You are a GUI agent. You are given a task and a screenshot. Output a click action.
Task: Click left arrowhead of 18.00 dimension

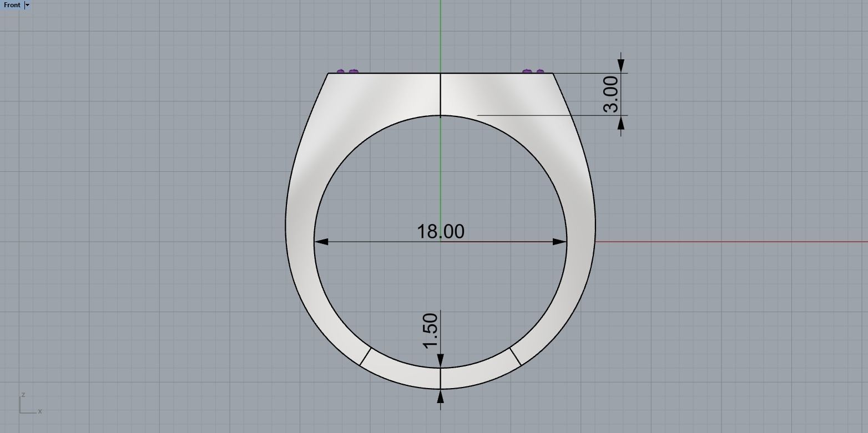pyautogui.click(x=321, y=242)
